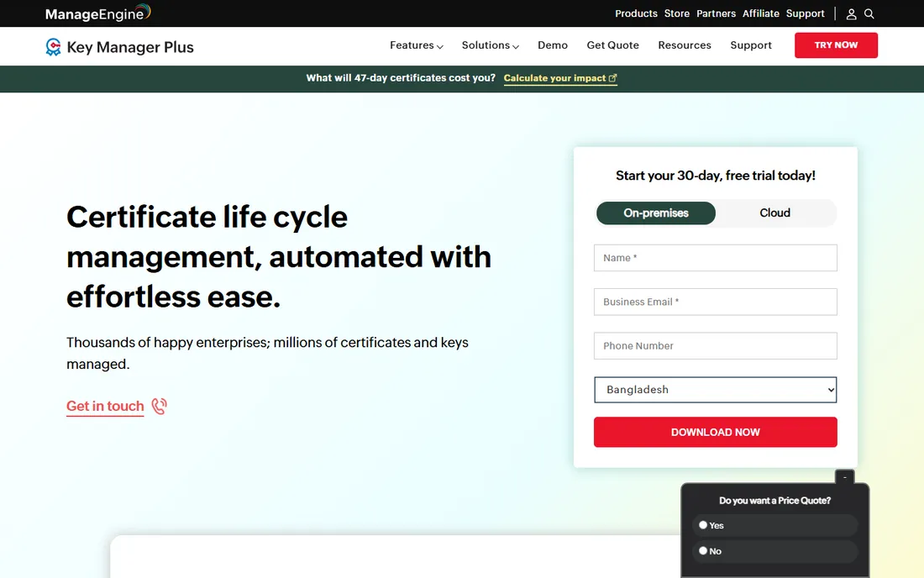Screen dimensions: 924x578
Task: Click the DOWNLOAD NOW button
Action: click(x=716, y=432)
